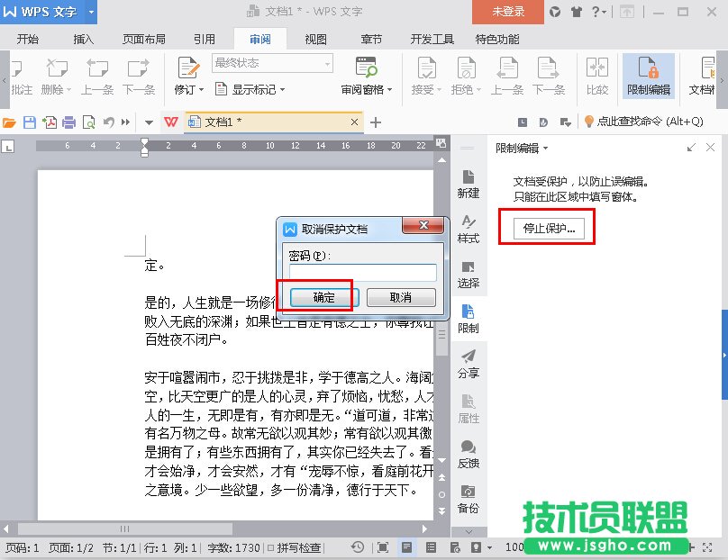
Task: Select the 样式 sidebar icon
Action: (469, 229)
